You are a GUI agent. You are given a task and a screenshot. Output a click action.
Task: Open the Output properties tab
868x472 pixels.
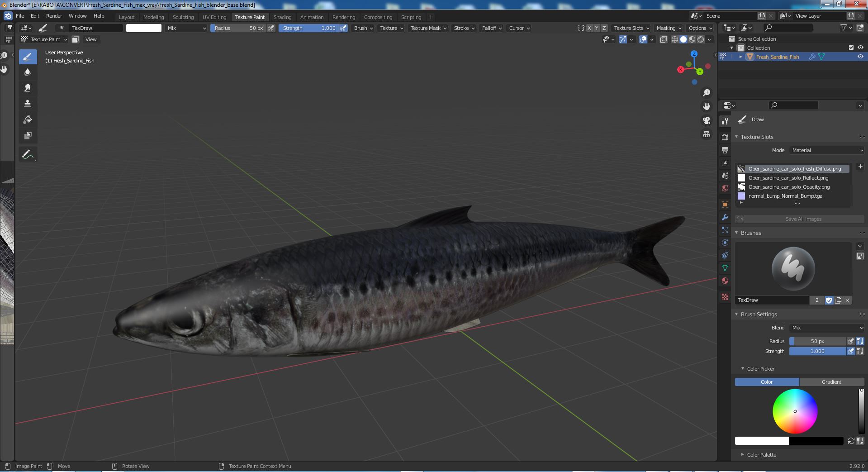click(x=725, y=150)
